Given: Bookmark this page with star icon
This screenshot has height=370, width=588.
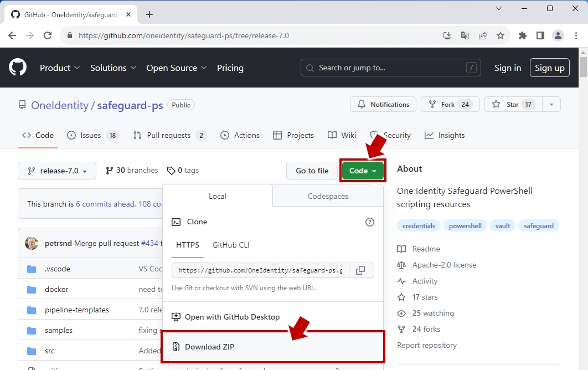Looking at the screenshot, I should pyautogui.click(x=501, y=35).
